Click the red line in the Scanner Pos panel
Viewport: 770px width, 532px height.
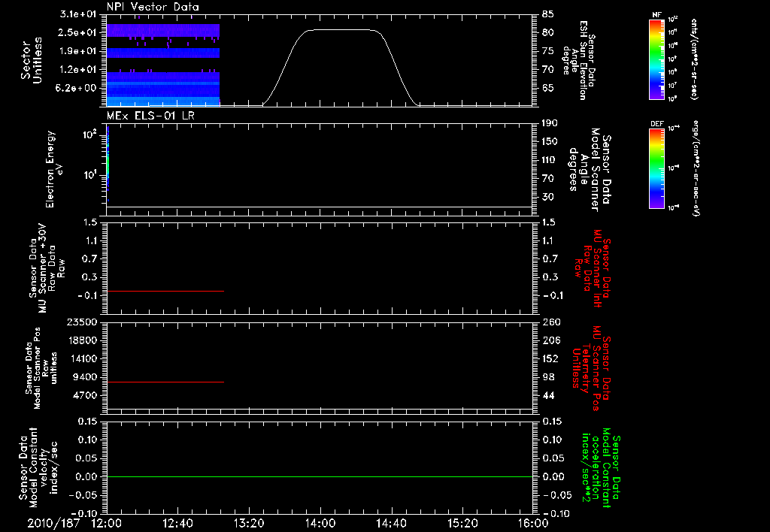point(165,382)
